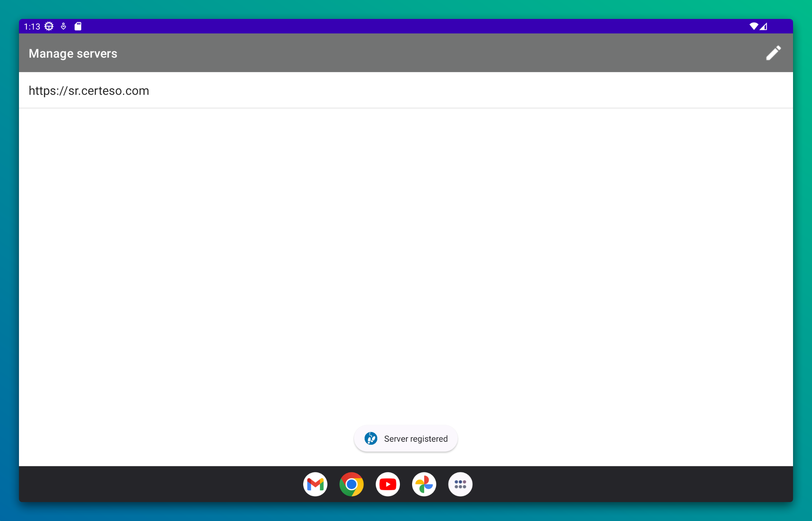Launch Chrome from the taskbar
This screenshot has width=812, height=521.
[x=351, y=484]
